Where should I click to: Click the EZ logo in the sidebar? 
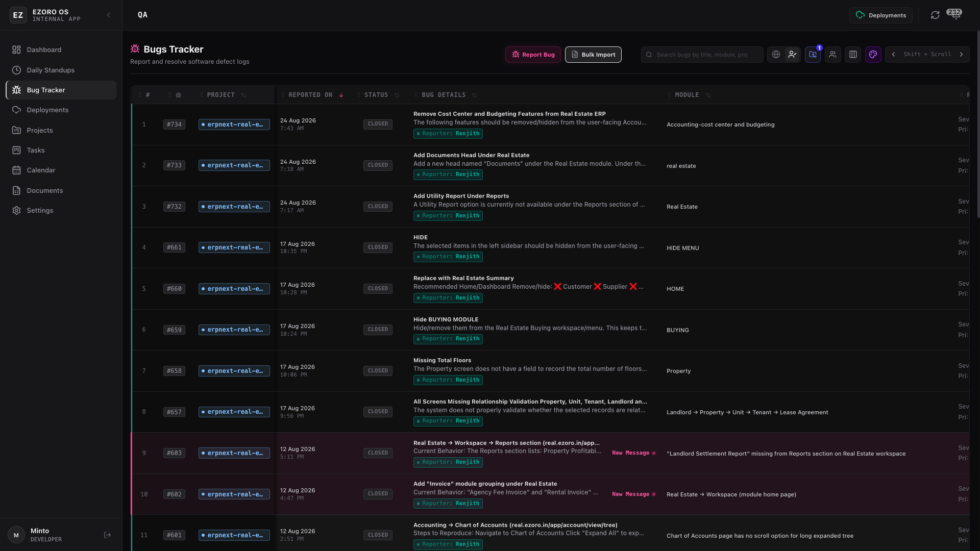(18, 15)
